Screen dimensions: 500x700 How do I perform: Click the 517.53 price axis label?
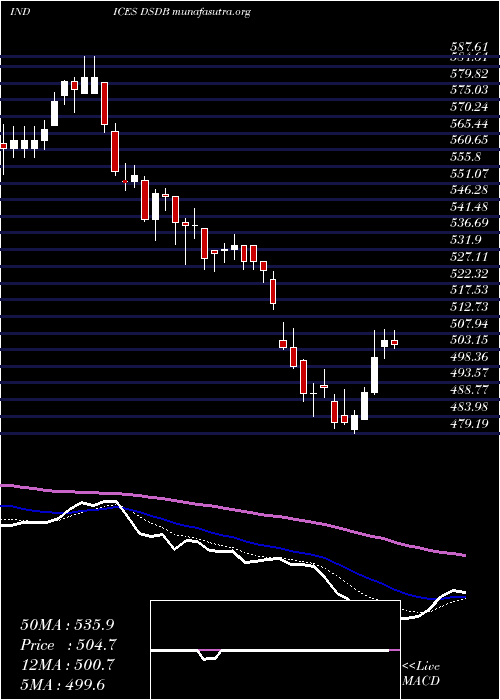pyautogui.click(x=469, y=290)
